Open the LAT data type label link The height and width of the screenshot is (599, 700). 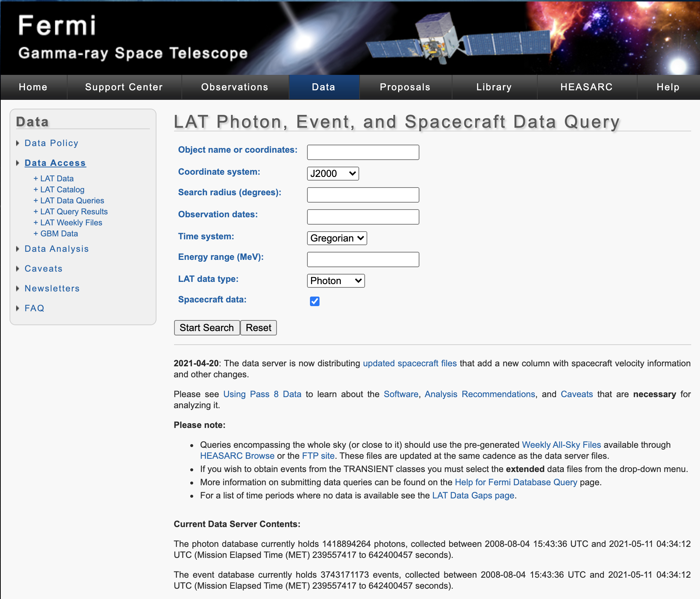coord(208,279)
